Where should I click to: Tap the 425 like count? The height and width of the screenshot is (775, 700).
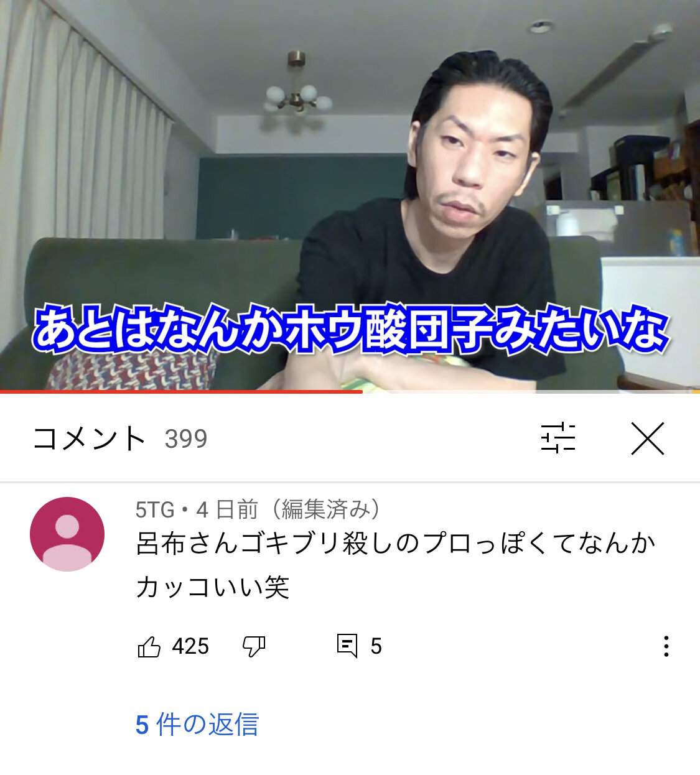coord(190,647)
